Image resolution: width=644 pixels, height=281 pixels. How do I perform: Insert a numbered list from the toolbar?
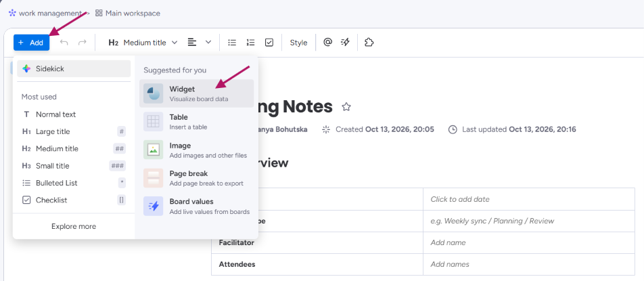click(250, 42)
